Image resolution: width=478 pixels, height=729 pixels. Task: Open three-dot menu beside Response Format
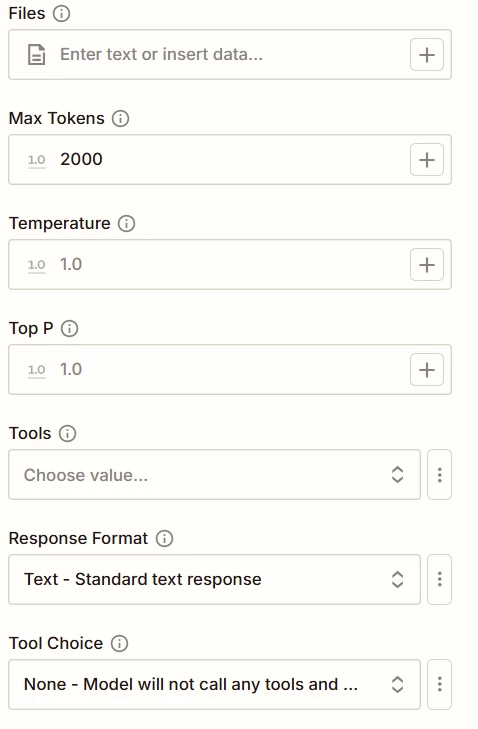point(439,580)
